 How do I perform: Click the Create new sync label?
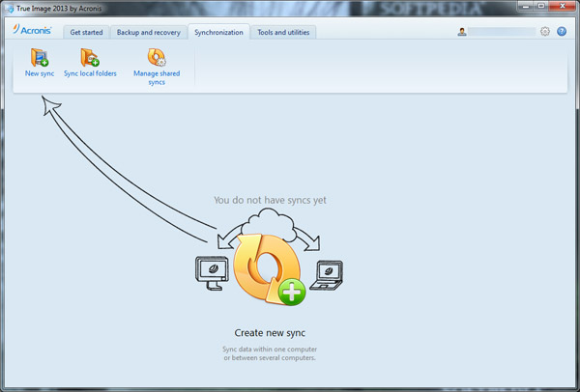(x=270, y=333)
